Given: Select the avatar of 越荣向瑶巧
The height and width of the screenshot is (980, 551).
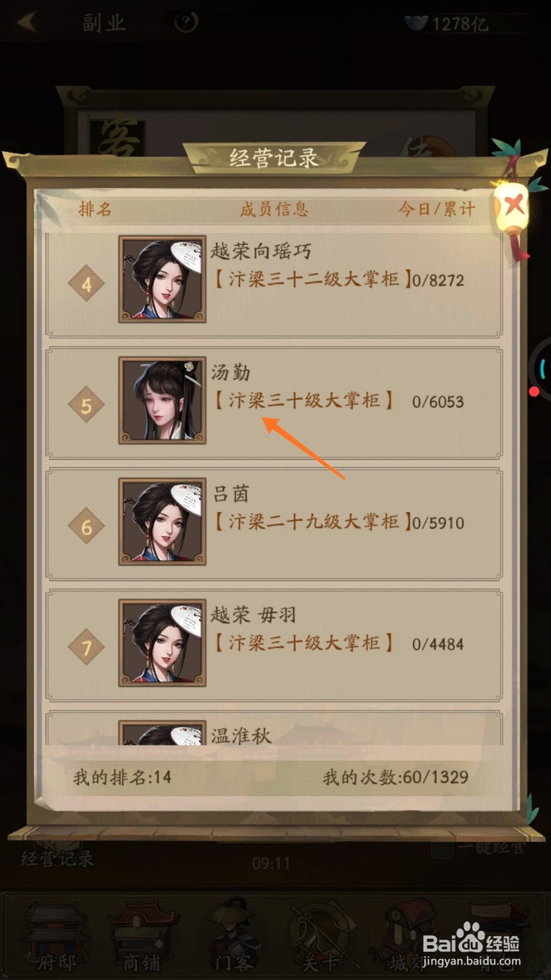Looking at the screenshot, I should (162, 279).
